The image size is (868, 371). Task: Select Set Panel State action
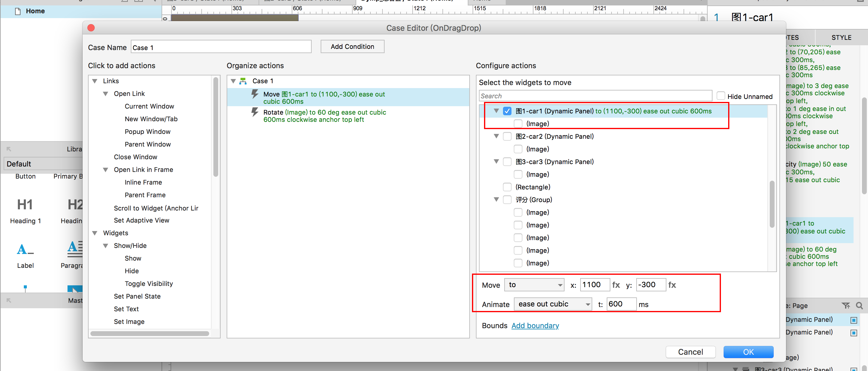point(137,296)
